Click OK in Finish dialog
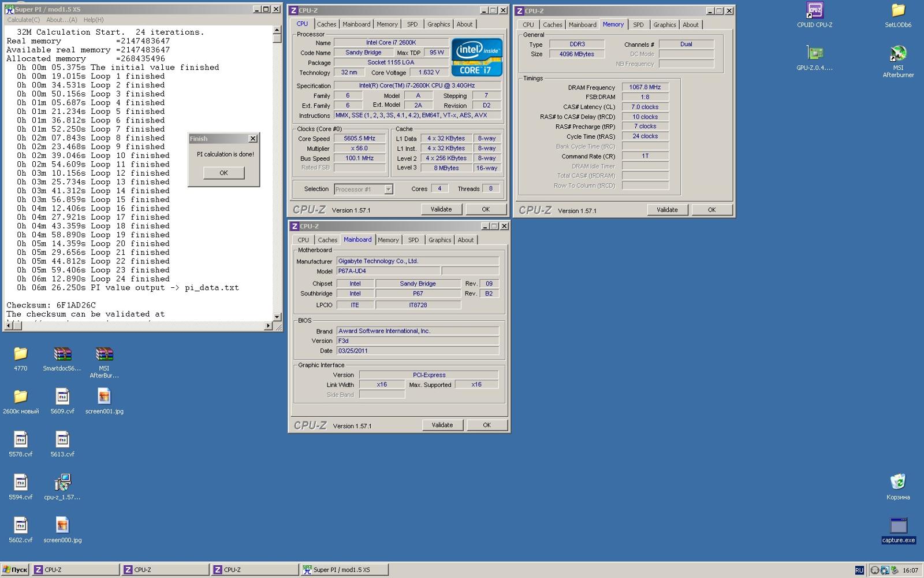 (223, 173)
